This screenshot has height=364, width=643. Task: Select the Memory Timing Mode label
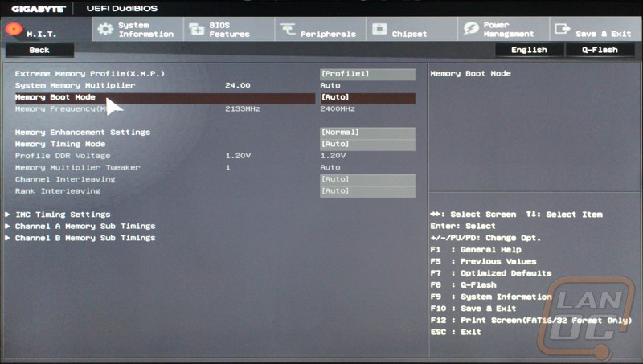click(x=60, y=145)
